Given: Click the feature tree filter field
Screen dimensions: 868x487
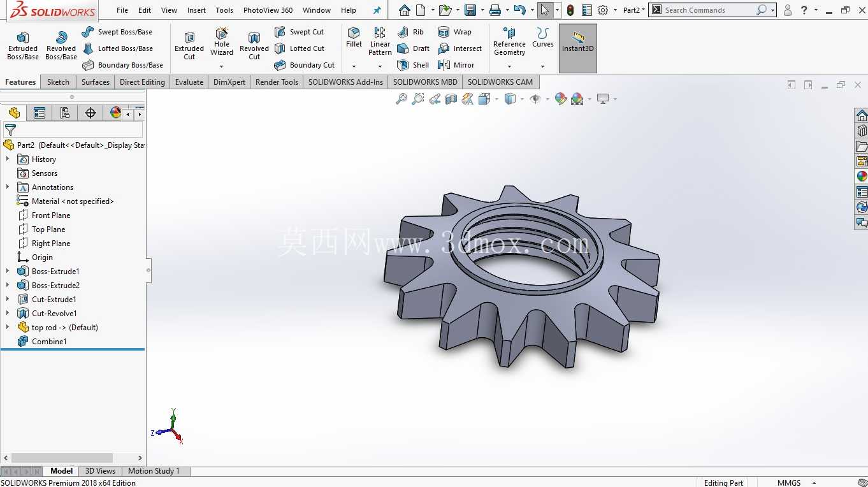Looking at the screenshot, I should pos(80,129).
